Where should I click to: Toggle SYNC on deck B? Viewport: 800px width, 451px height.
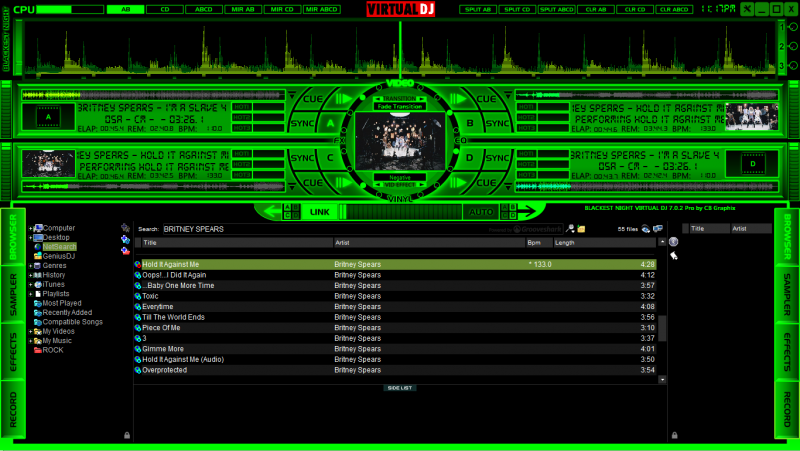coord(497,123)
